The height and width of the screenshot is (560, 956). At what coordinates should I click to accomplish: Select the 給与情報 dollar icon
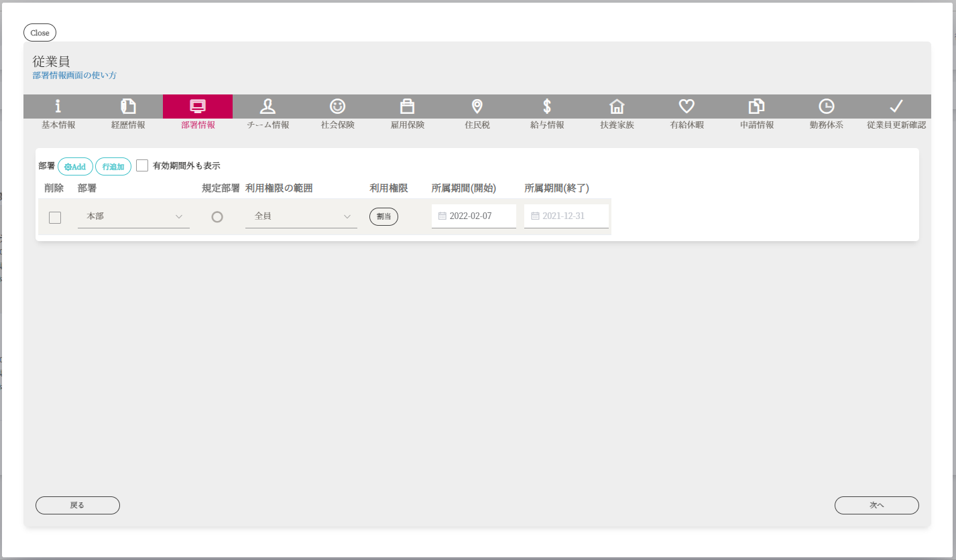click(547, 106)
